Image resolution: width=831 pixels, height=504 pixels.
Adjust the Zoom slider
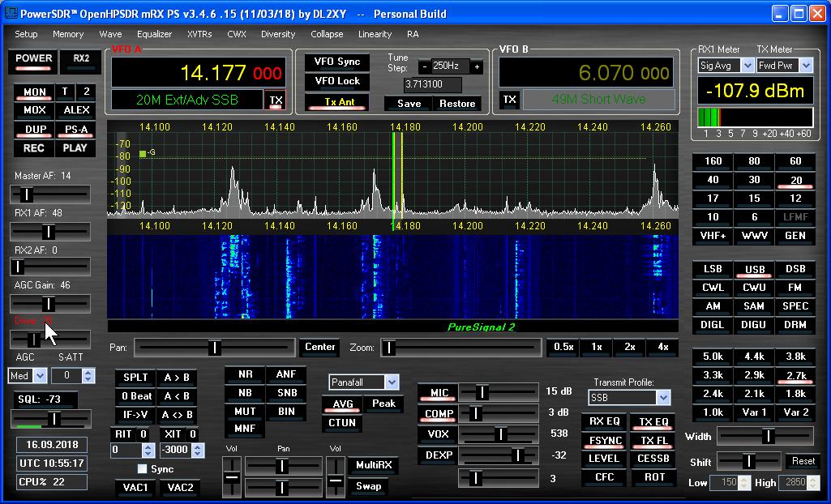(461, 348)
